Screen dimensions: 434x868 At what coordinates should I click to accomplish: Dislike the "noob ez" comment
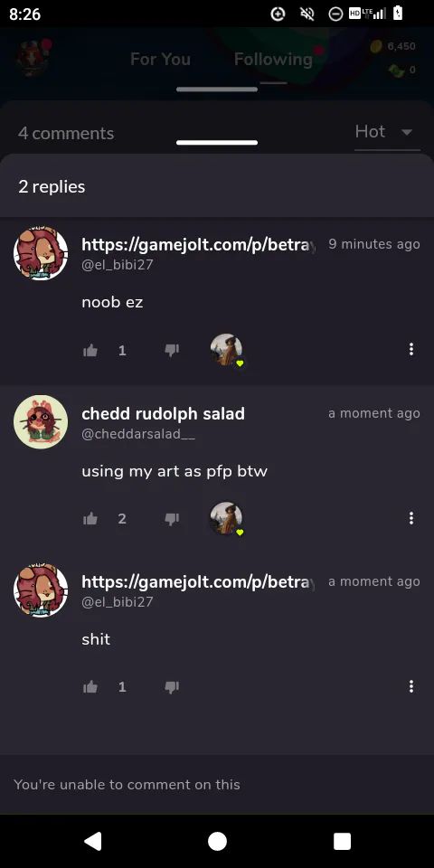pos(172,350)
